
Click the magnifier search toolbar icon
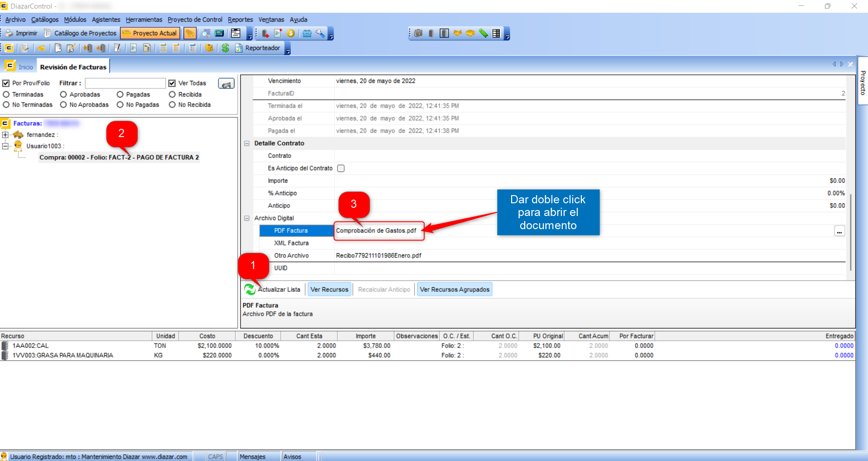(x=206, y=33)
